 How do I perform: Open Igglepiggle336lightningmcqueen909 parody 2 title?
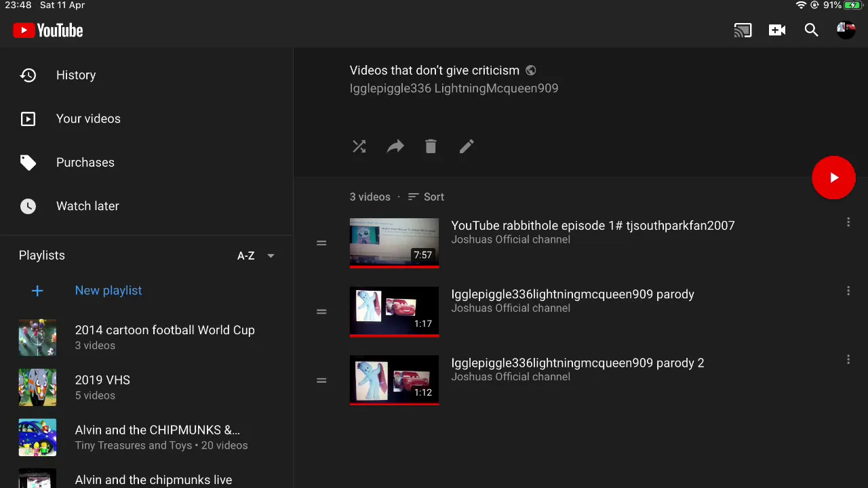coord(578,363)
